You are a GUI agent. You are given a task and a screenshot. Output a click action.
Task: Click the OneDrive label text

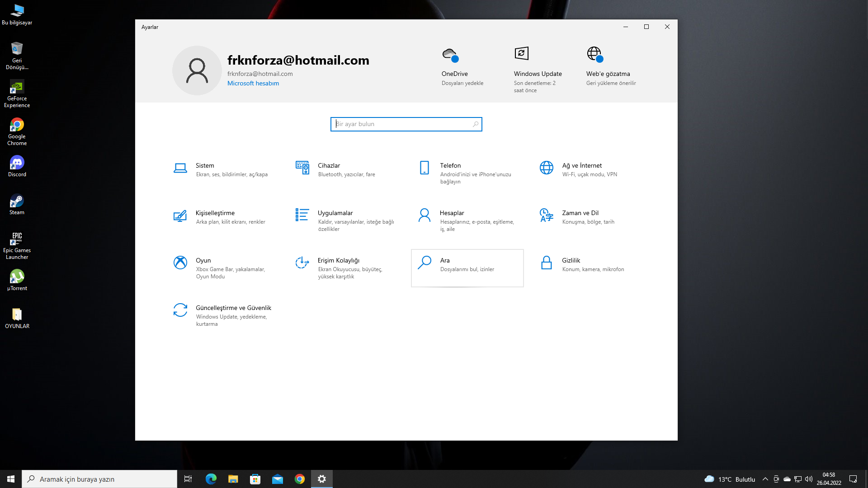tap(455, 74)
